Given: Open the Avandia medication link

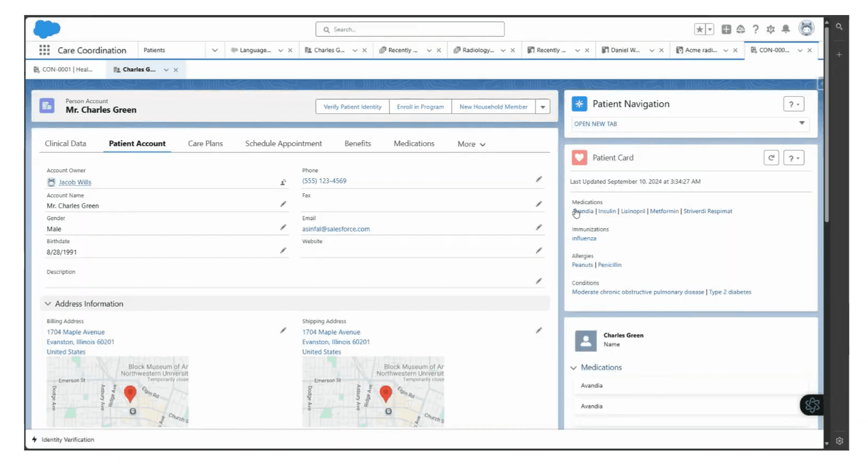Looking at the screenshot, I should pyautogui.click(x=582, y=211).
